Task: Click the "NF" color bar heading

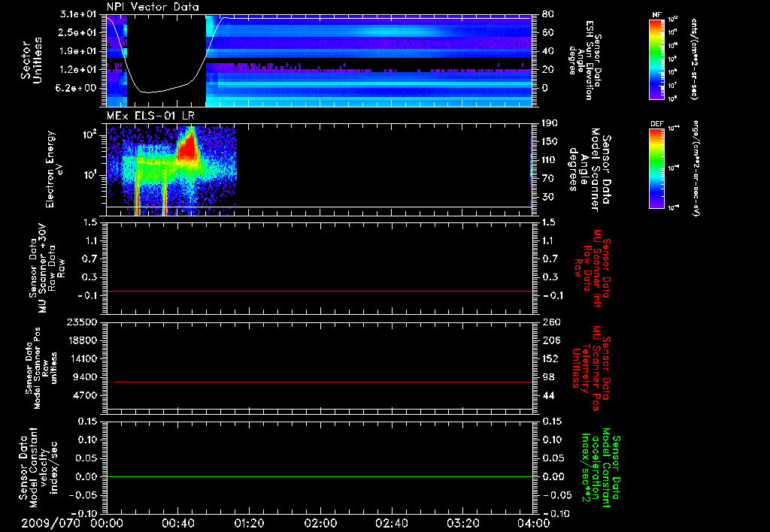Action: click(x=656, y=15)
